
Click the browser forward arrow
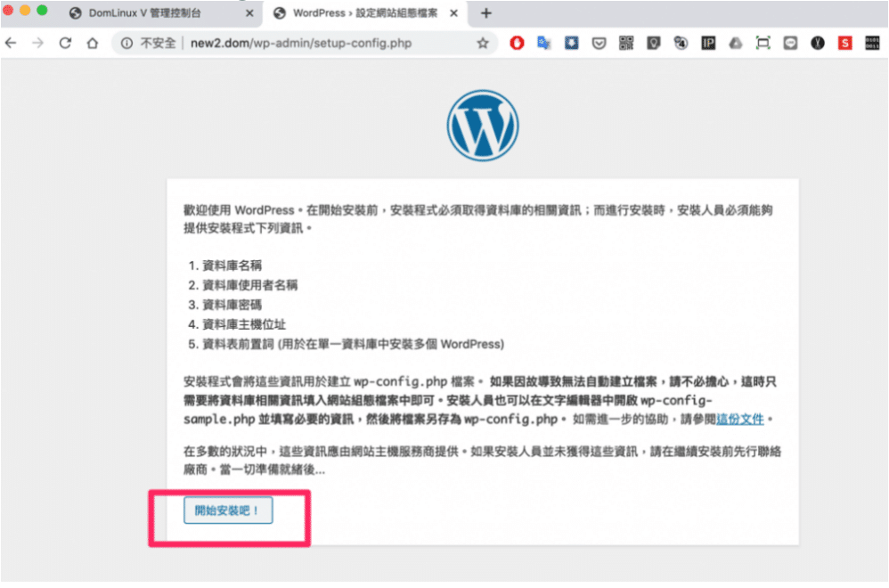click(x=37, y=43)
